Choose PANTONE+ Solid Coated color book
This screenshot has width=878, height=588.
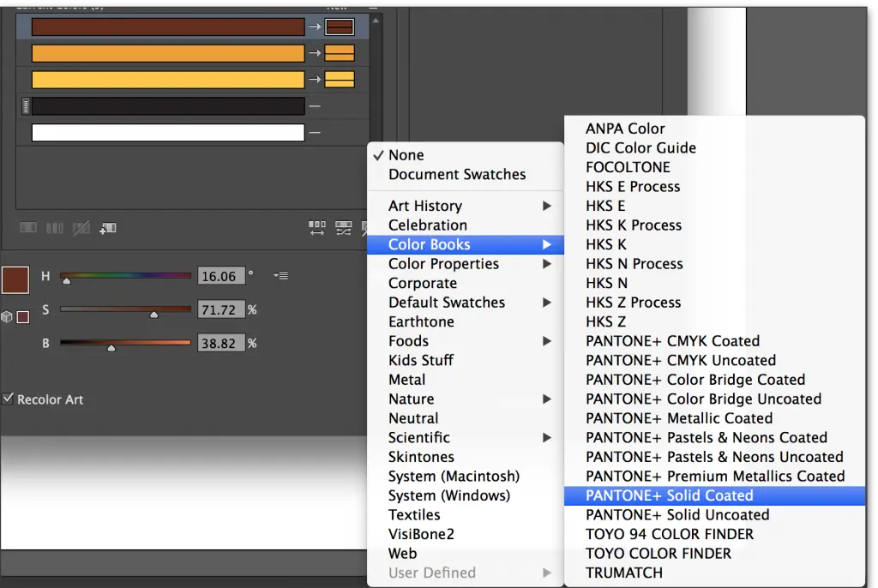point(669,495)
